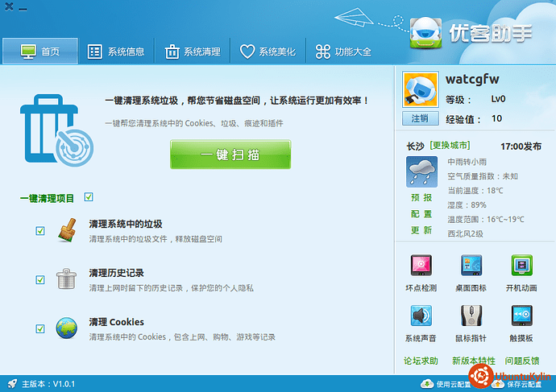Open the 系统声音 system sound tool
This screenshot has width=556, height=392.
[x=421, y=324]
